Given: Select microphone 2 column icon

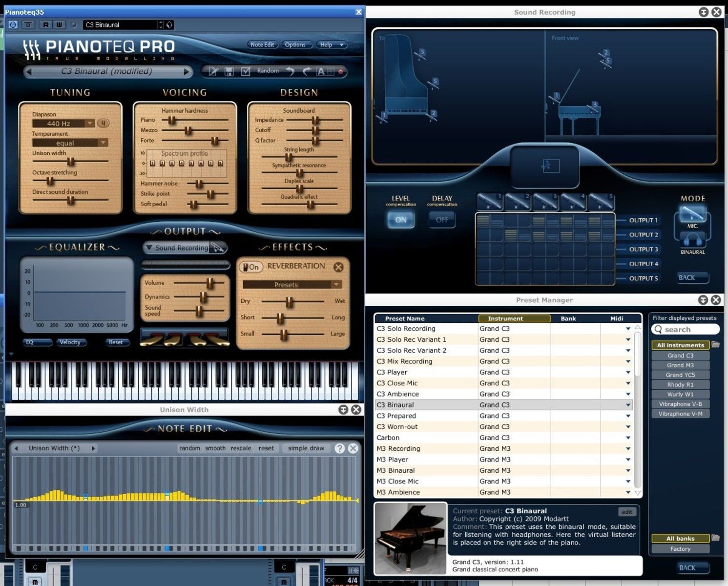Looking at the screenshot, I should pos(518,202).
